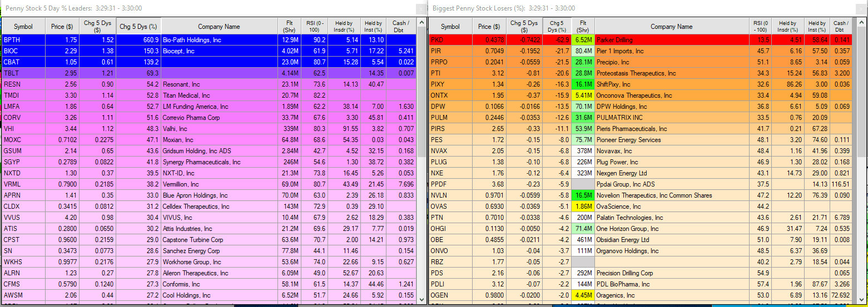Image resolution: width=868 pixels, height=307 pixels.
Task: Click Cash / Dbt header in Leaders window
Action: pos(401,26)
